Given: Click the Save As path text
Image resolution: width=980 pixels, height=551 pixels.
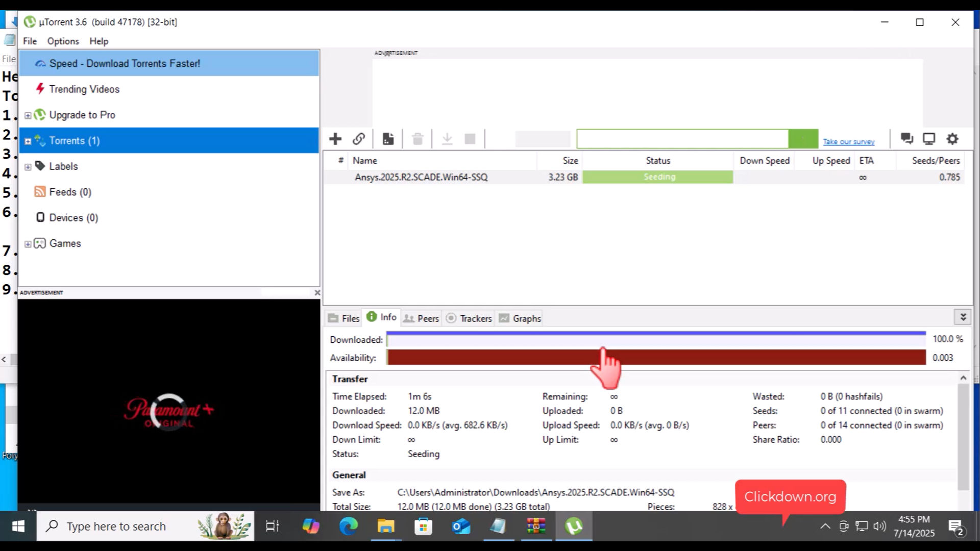Looking at the screenshot, I should tap(536, 492).
